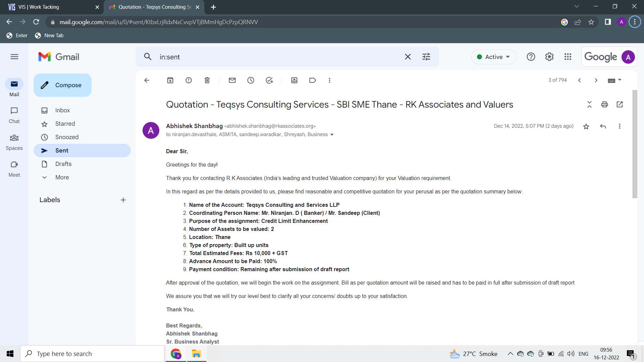
Task: Clear the search query with X
Action: click(408, 57)
